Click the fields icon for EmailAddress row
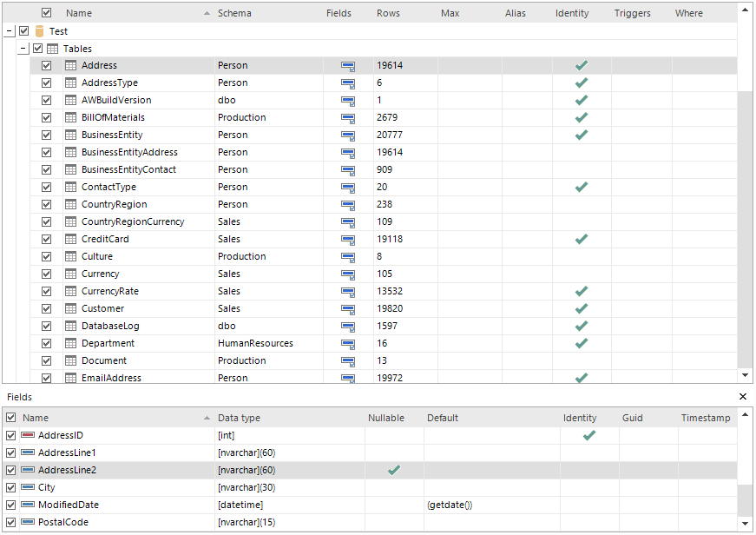 348,379
